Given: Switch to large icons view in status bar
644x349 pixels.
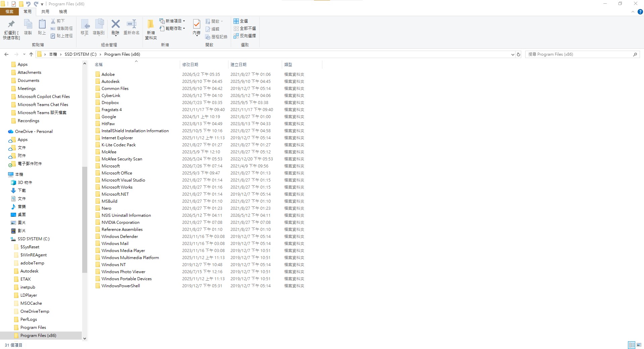Looking at the screenshot, I should [639, 345].
